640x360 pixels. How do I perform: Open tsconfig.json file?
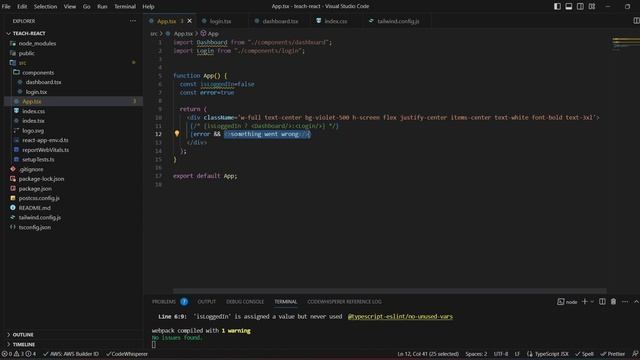coord(35,227)
